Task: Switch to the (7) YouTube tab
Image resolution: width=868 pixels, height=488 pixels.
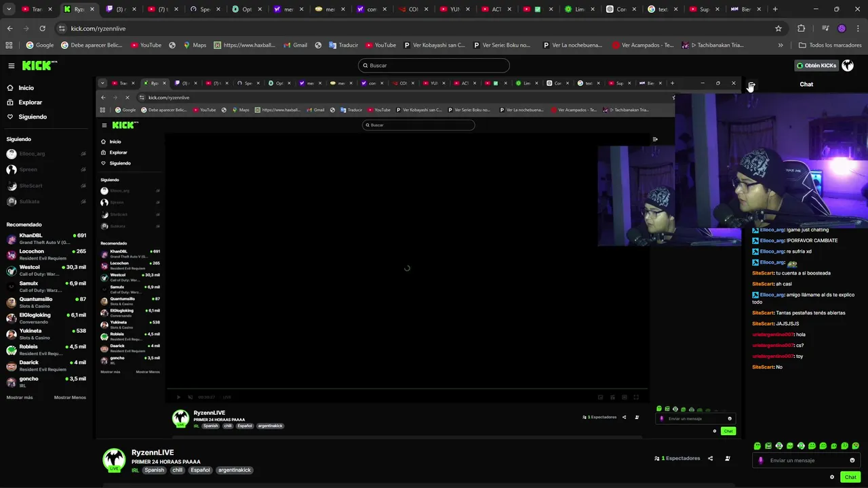Action: pyautogui.click(x=163, y=9)
